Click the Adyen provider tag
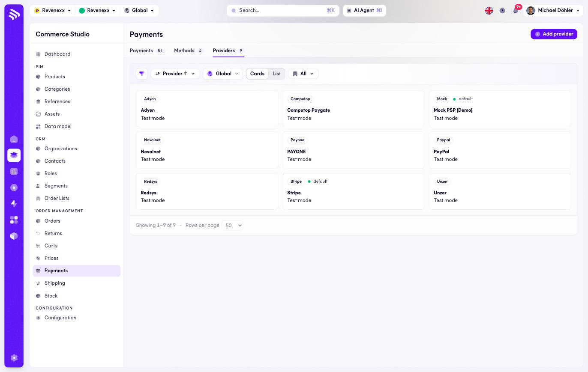Image resolution: width=588 pixels, height=372 pixels. pyautogui.click(x=150, y=99)
